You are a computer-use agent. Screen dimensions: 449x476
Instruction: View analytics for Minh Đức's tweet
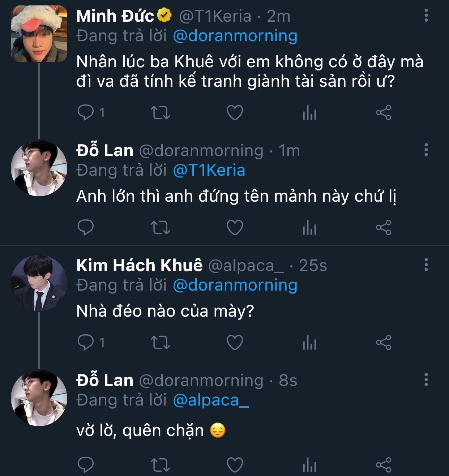click(x=309, y=112)
